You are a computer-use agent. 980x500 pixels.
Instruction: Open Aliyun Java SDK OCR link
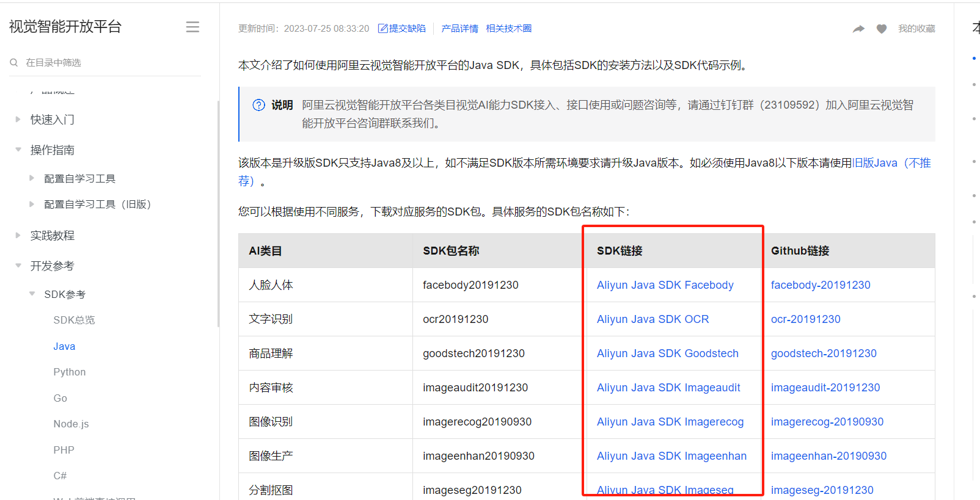653,319
